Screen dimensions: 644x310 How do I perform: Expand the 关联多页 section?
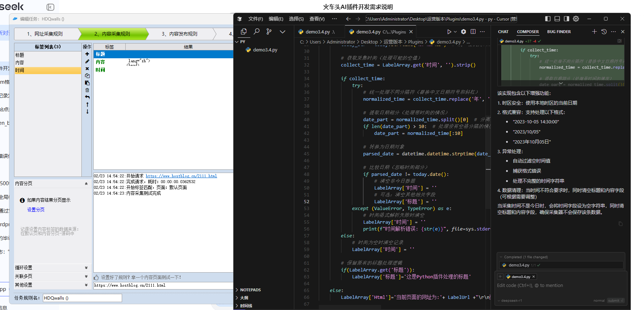pos(86,276)
